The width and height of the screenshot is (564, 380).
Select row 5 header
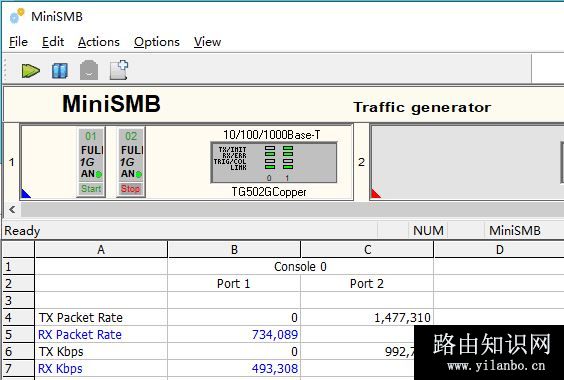18,334
